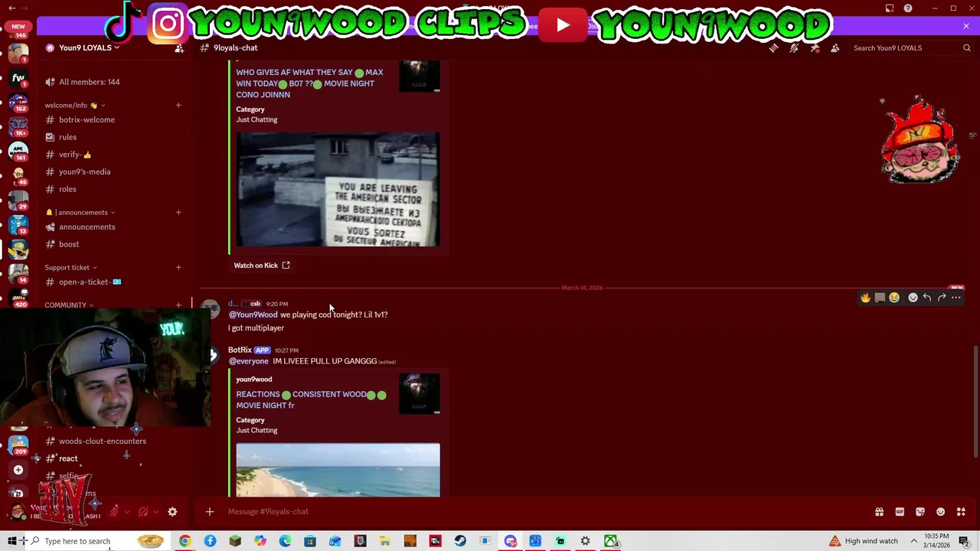This screenshot has height=551, width=980.
Task: Open the roles channel
Action: pos(67,189)
